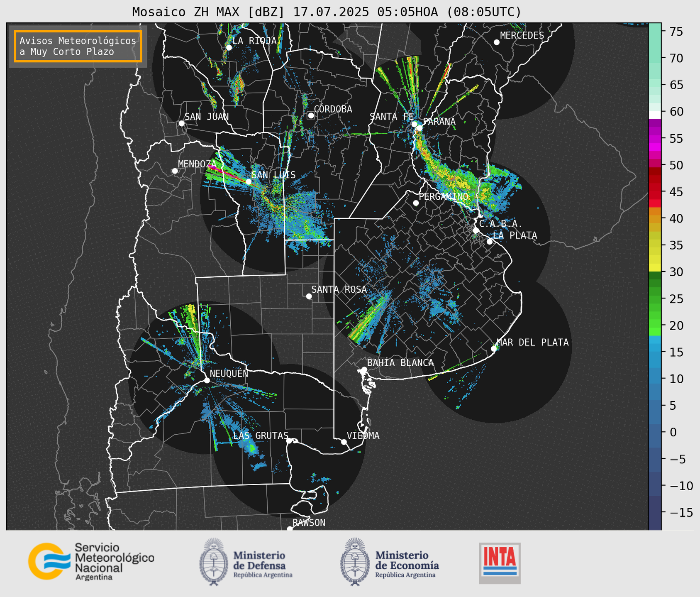Click the 45 dBZ red band on colorbar

[655, 192]
